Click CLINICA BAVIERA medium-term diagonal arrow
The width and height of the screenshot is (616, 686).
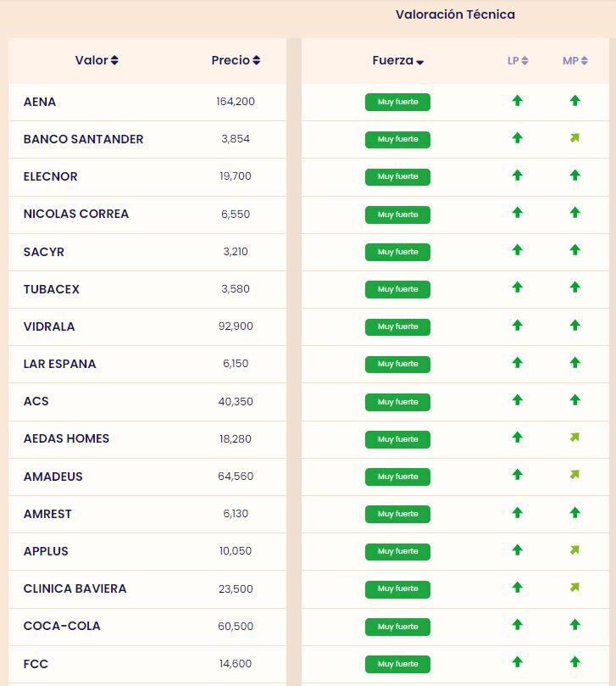[574, 588]
